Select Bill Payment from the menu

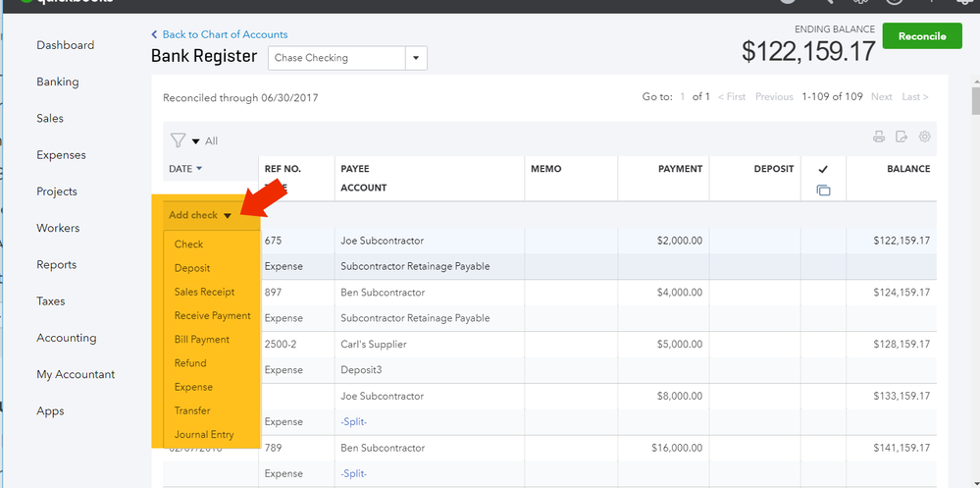click(202, 340)
